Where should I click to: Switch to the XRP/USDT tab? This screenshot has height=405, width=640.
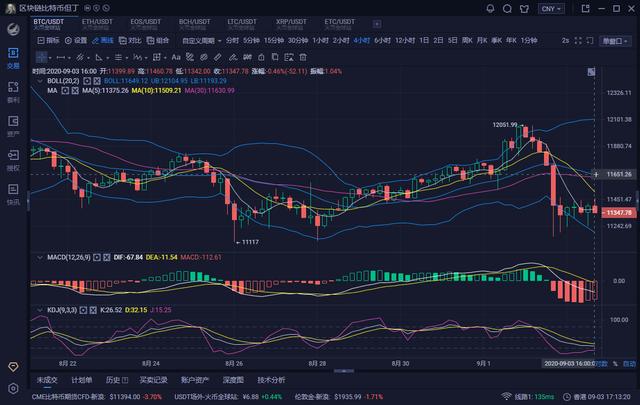tap(291, 24)
